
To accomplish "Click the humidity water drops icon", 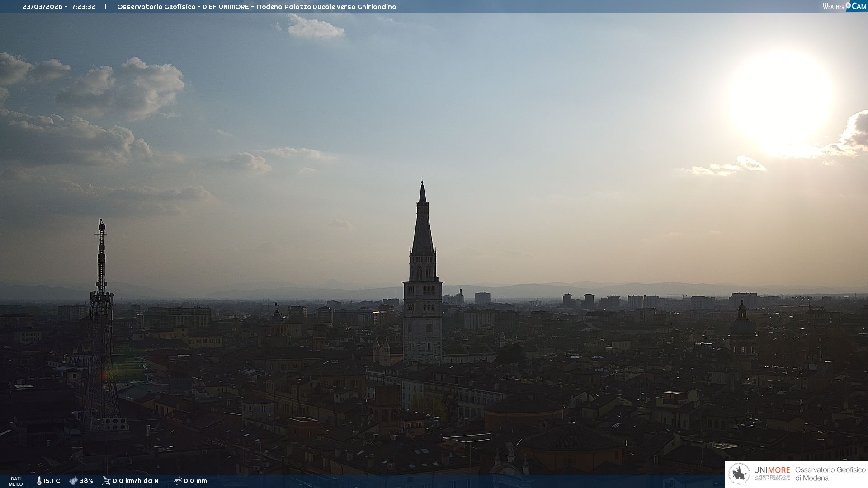I will click(73, 481).
